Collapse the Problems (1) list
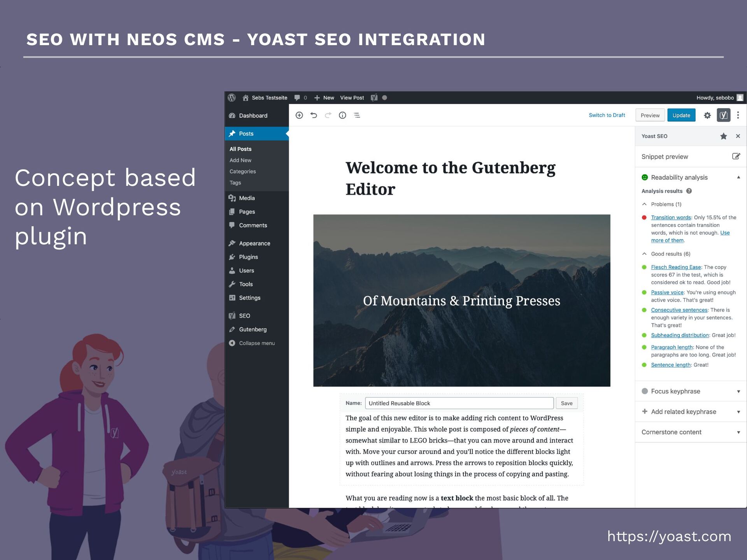 pyautogui.click(x=661, y=204)
